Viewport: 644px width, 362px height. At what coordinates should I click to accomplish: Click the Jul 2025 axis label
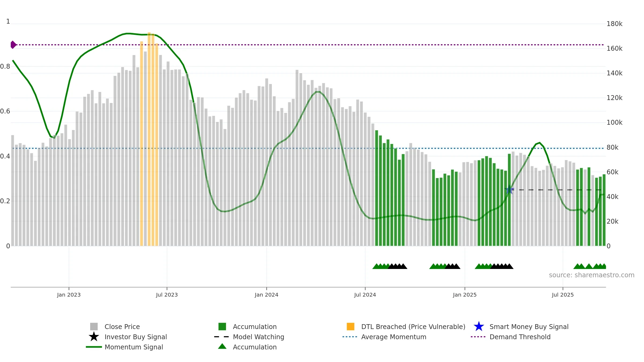[563, 295]
